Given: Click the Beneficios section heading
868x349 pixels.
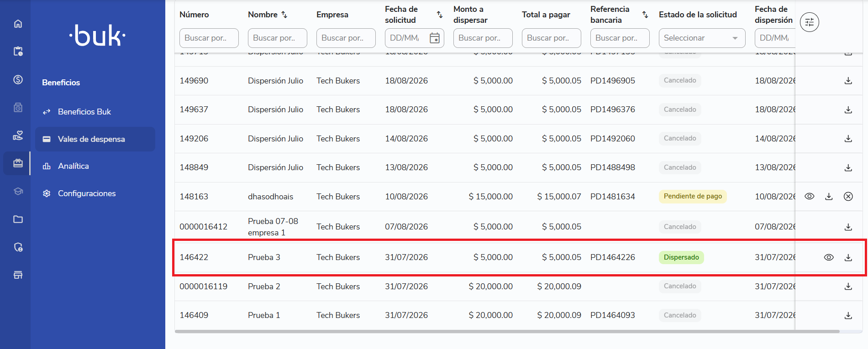Looking at the screenshot, I should point(61,83).
